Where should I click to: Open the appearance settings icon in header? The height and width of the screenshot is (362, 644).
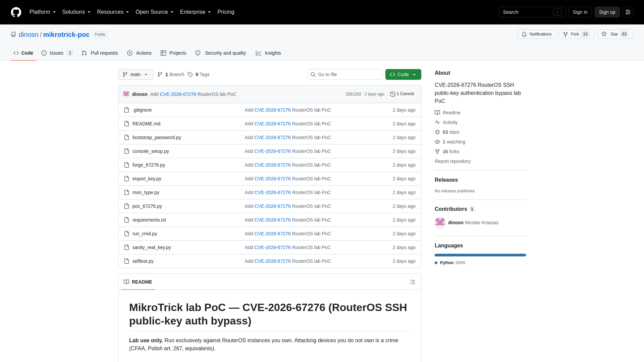point(628,12)
